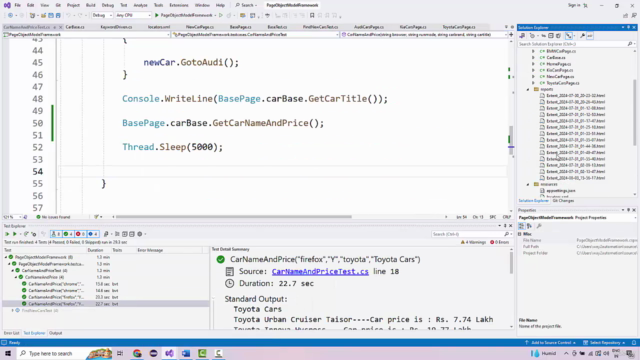
Task: Click Sign in button
Action: 574,5
